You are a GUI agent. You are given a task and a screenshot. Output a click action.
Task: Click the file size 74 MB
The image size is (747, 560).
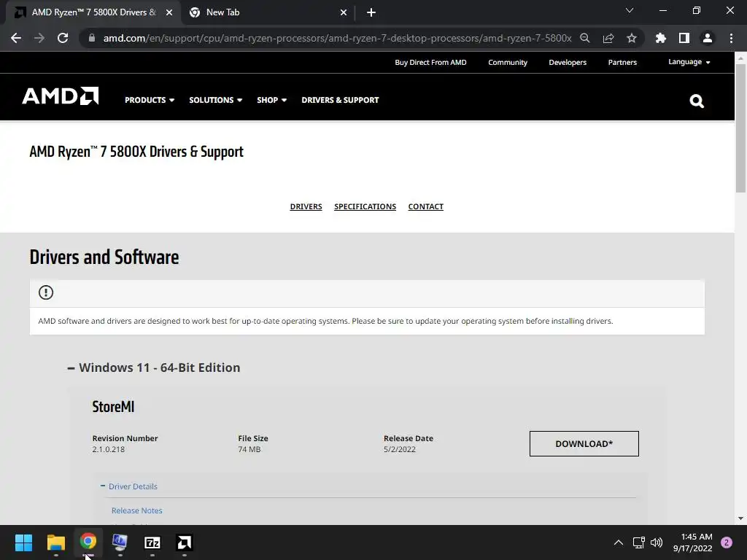pyautogui.click(x=249, y=449)
